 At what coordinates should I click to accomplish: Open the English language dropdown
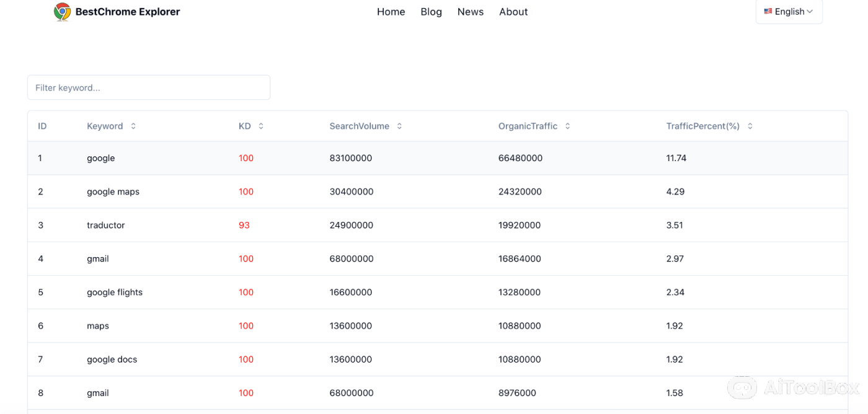click(x=789, y=12)
